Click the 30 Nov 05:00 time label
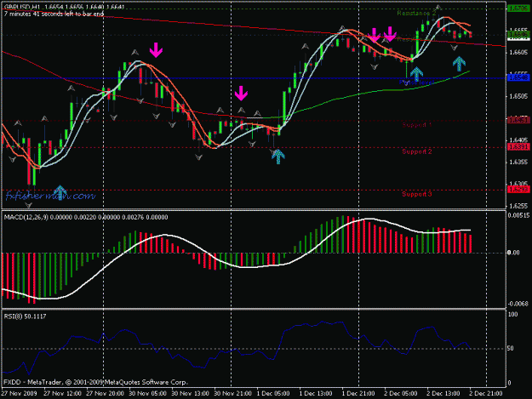Screen dimensions: 532x399 (x=147, y=393)
